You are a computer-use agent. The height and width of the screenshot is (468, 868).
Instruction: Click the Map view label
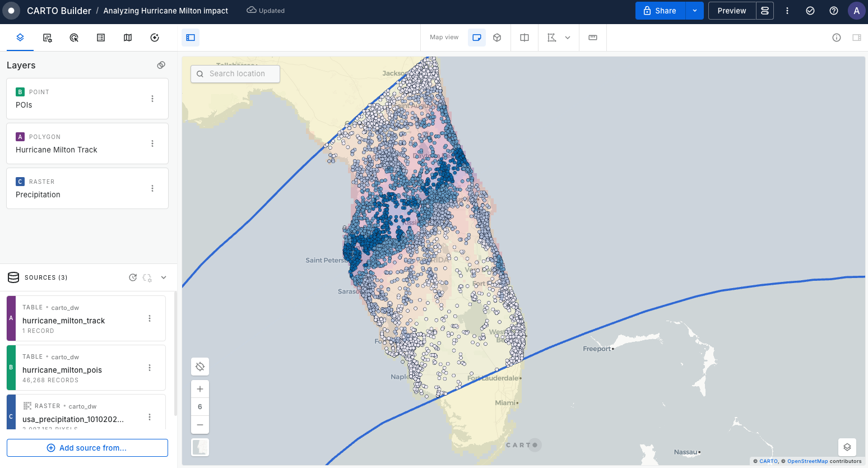[444, 38]
